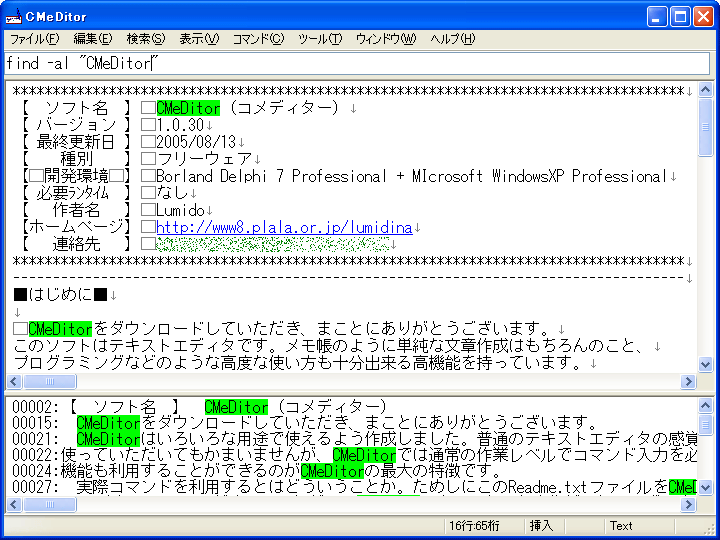The width and height of the screenshot is (720, 540).
Task: Open the ウィンドウ(W) menu
Action: click(x=386, y=39)
